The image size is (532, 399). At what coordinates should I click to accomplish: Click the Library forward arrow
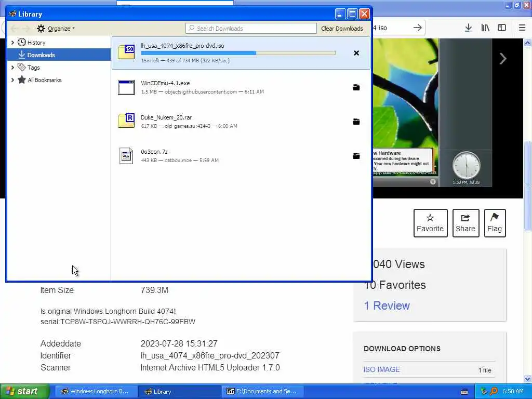(x=26, y=29)
